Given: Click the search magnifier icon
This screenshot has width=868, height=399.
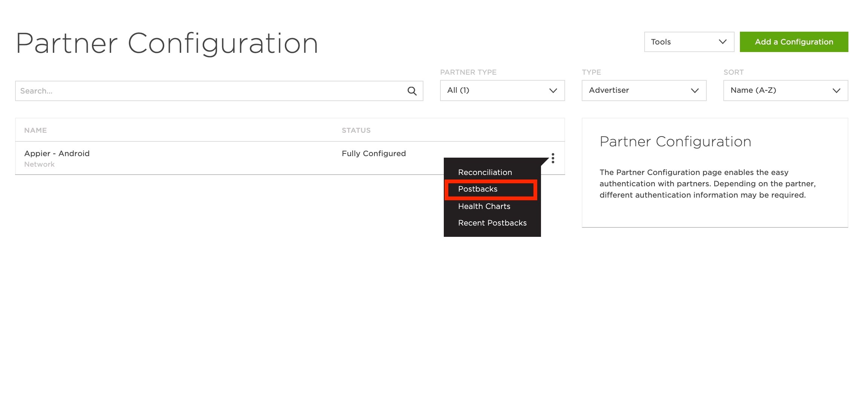Looking at the screenshot, I should (x=412, y=91).
